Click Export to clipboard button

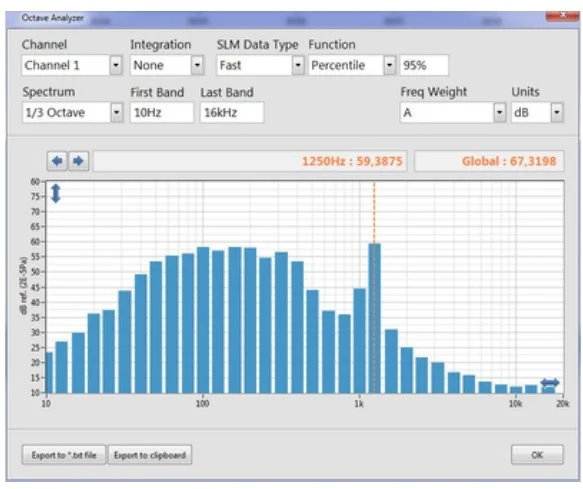click(150, 455)
